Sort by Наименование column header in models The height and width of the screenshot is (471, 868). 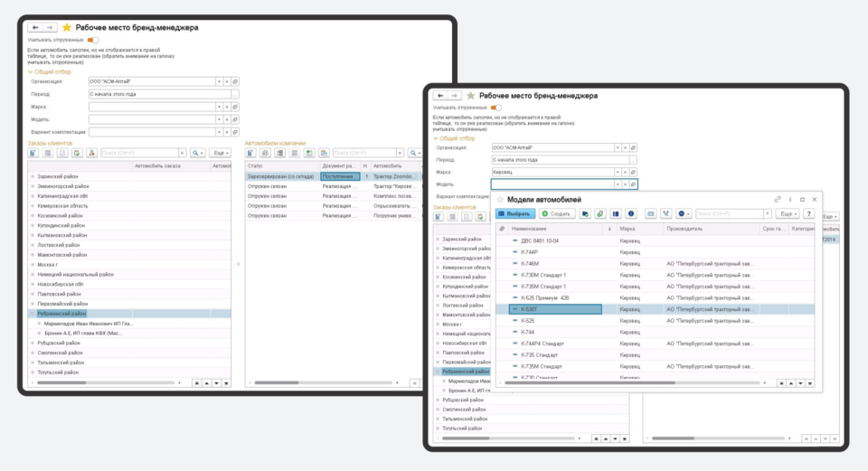(x=542, y=229)
